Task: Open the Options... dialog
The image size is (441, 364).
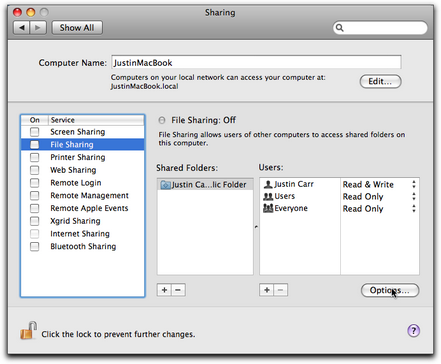Action: 390,290
